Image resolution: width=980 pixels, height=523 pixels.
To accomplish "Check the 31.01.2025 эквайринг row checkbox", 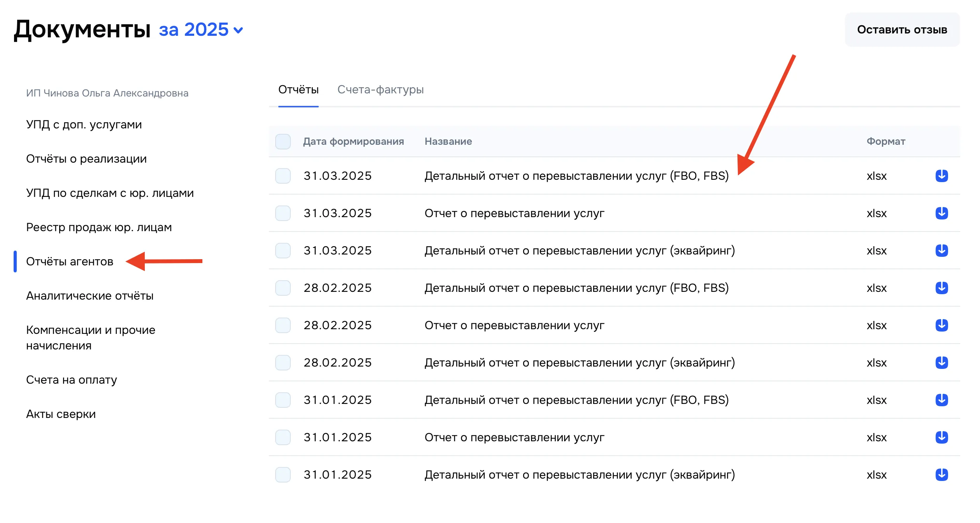I will click(283, 475).
